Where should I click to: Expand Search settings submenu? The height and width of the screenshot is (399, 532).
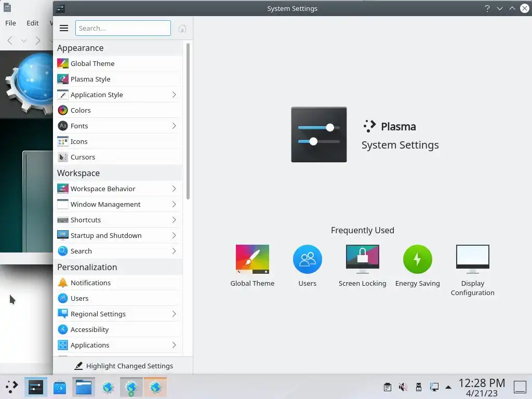(x=174, y=251)
